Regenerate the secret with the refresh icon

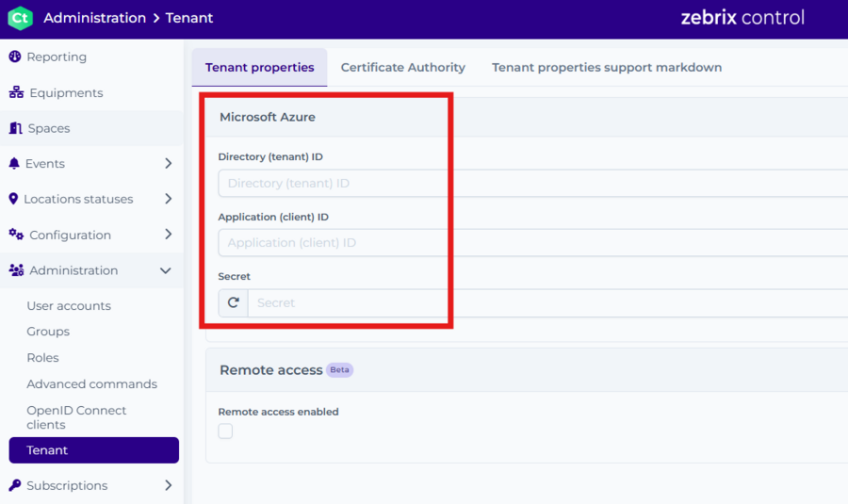pos(233,302)
